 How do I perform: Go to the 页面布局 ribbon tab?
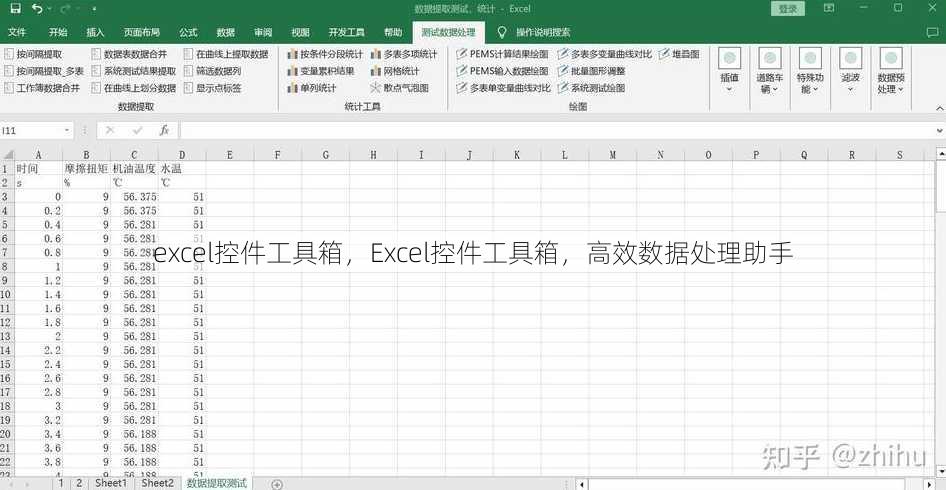point(142,32)
